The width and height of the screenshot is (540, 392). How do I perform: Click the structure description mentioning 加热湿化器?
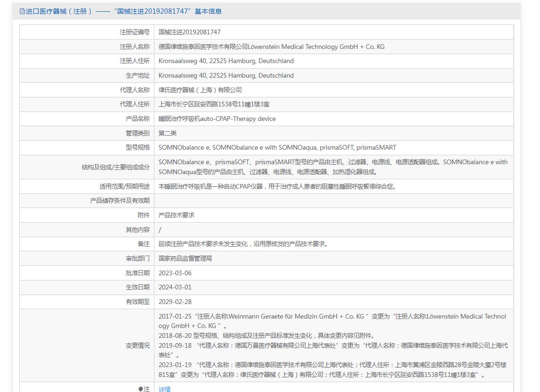pos(333,167)
